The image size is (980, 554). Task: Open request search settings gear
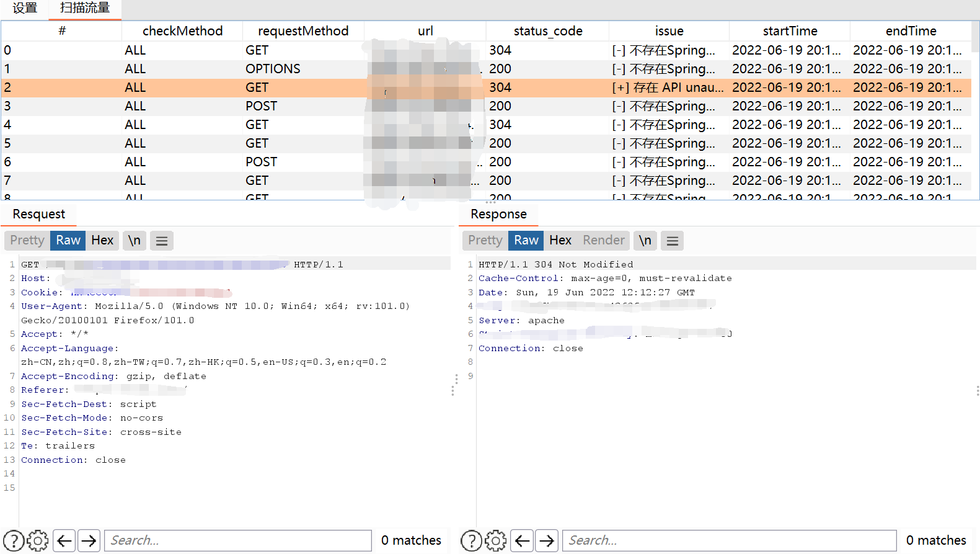(38, 541)
